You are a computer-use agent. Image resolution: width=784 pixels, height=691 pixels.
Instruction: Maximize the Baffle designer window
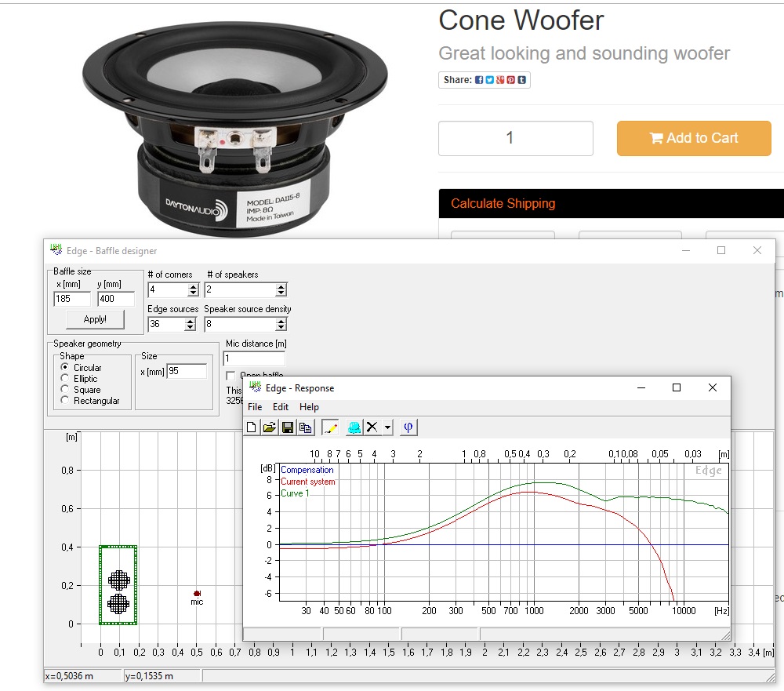pos(721,250)
